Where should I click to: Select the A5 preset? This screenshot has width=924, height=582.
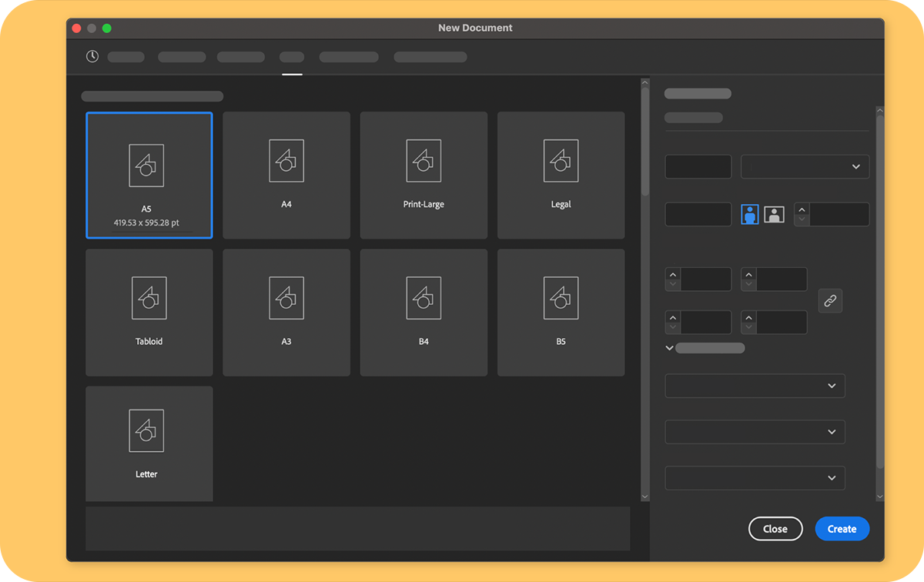149,175
